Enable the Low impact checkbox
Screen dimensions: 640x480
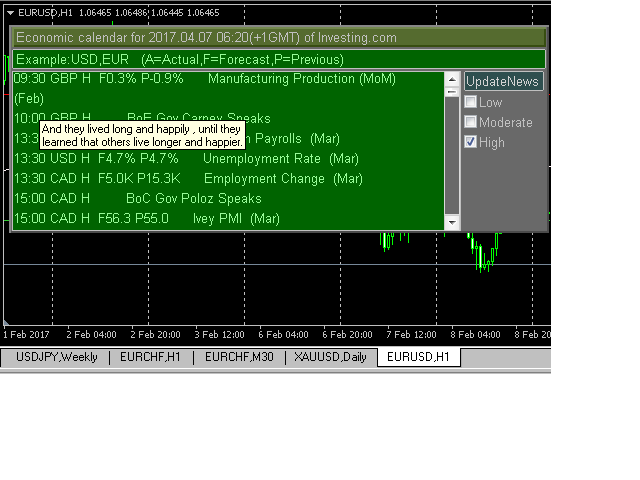[x=471, y=102]
